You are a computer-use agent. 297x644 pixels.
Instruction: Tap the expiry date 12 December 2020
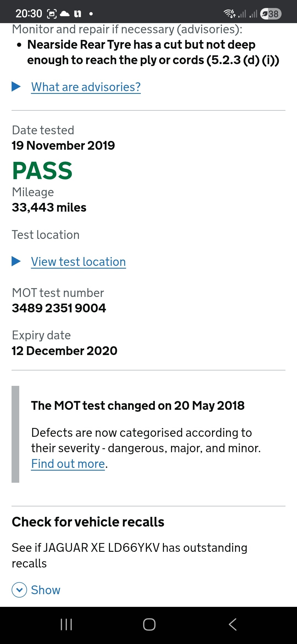(64, 351)
